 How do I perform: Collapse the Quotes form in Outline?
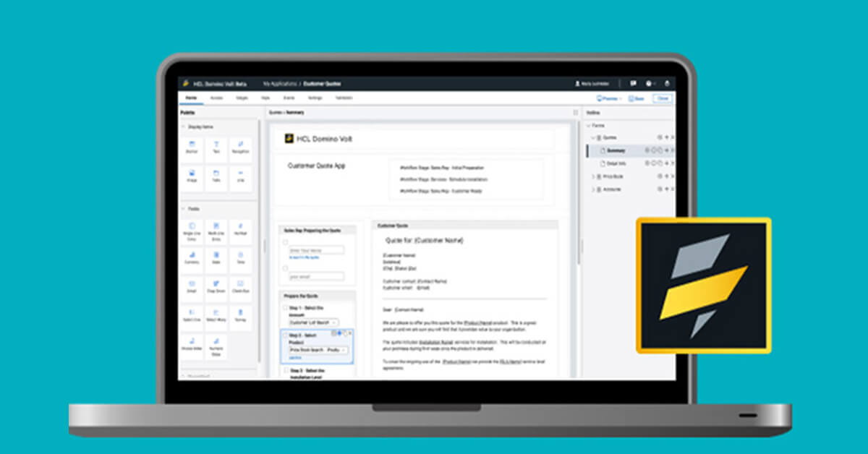click(x=593, y=137)
